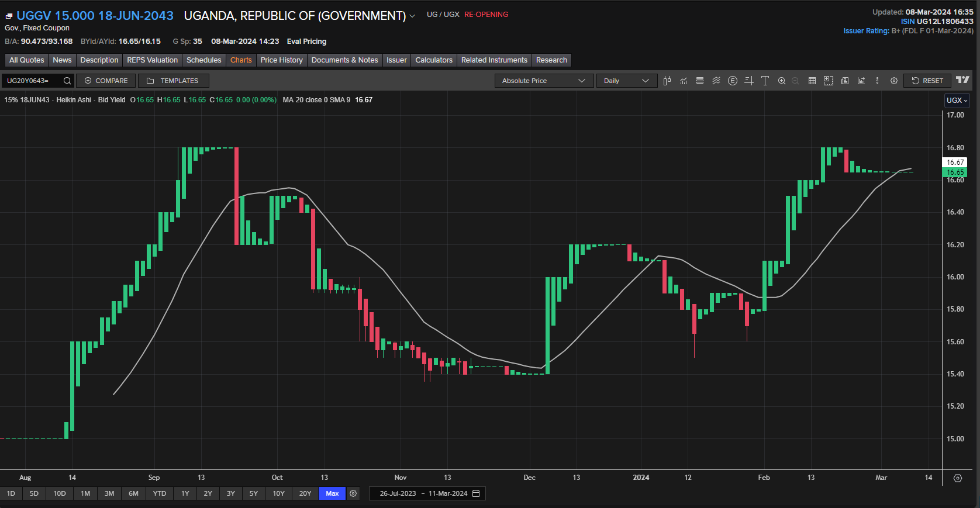
Task: Select the text annotation T tool
Action: point(765,81)
